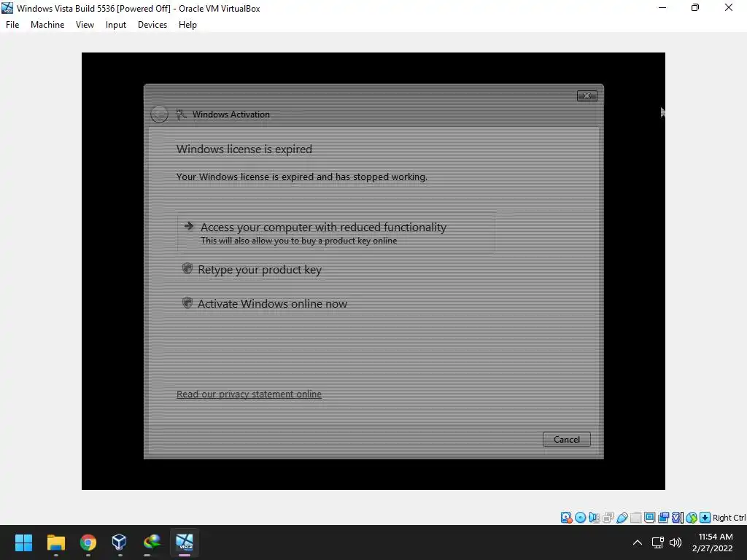Open Read our privacy statement online link
747x560 pixels.
point(249,394)
